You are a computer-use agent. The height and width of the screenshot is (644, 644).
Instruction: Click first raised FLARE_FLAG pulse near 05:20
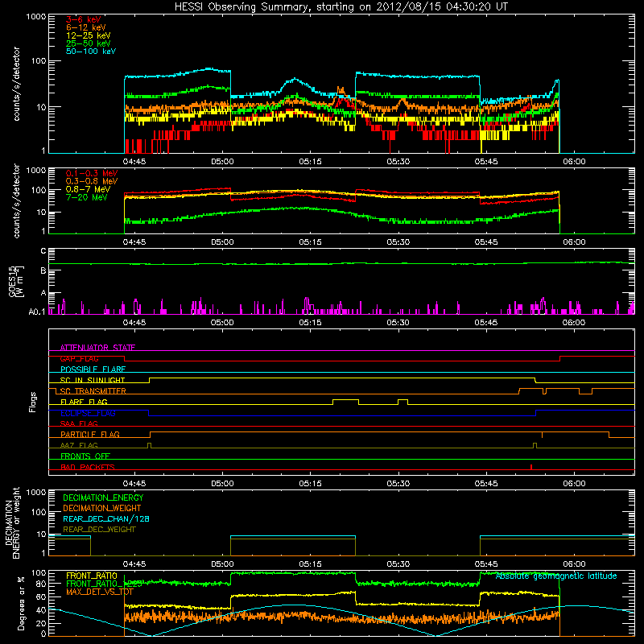(x=345, y=402)
